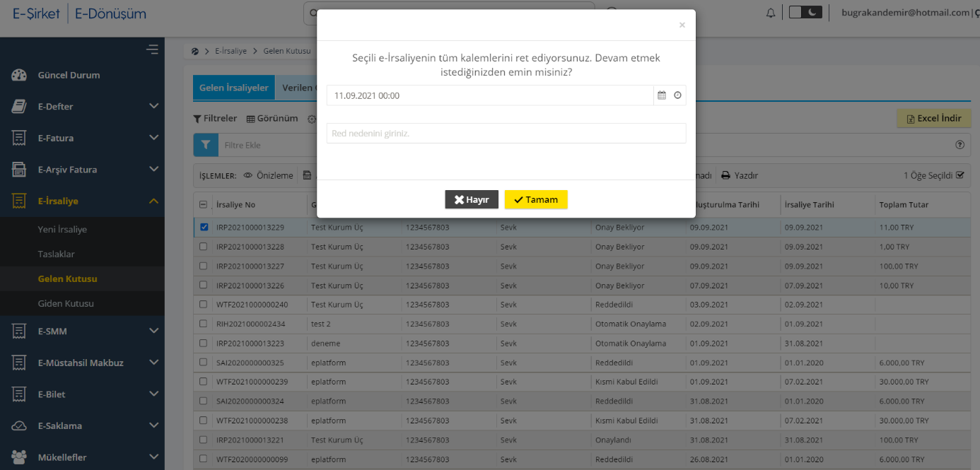Expand the E-Arşiv Fatura chevron
This screenshot has width=980, height=470.
[x=153, y=170]
